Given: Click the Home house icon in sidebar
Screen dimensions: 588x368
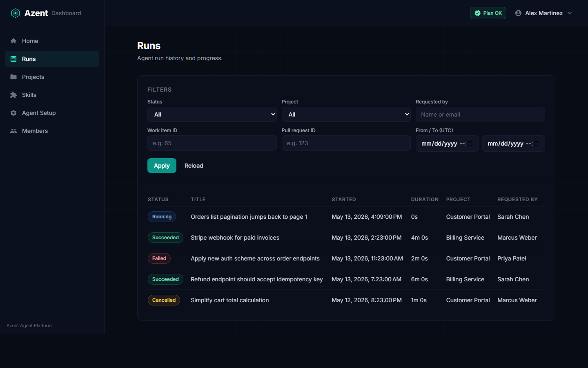Looking at the screenshot, I should [x=13, y=41].
